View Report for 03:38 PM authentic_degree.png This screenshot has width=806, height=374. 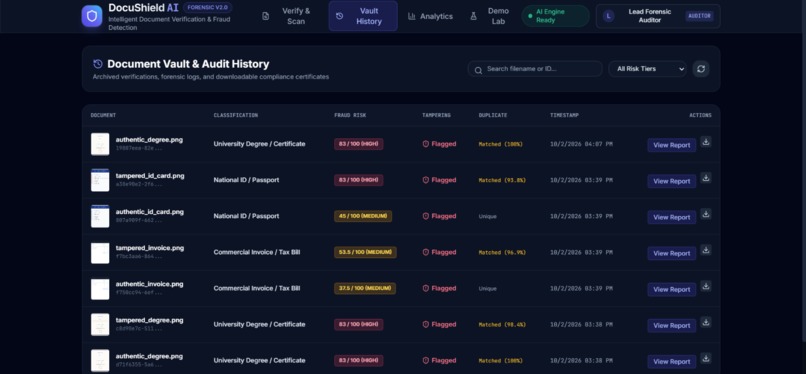click(671, 362)
